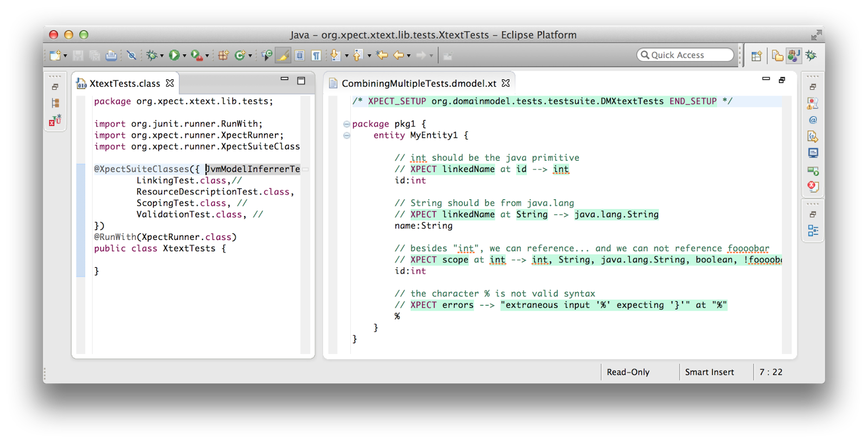Open the Declaration view icon in right trim

pyautogui.click(x=813, y=136)
